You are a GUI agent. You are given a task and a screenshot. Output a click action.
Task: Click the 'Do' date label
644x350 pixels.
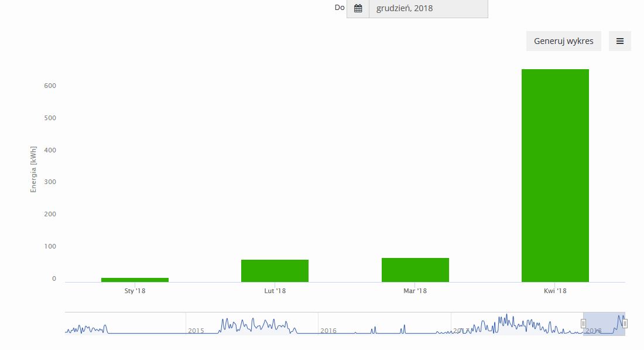[x=340, y=8]
